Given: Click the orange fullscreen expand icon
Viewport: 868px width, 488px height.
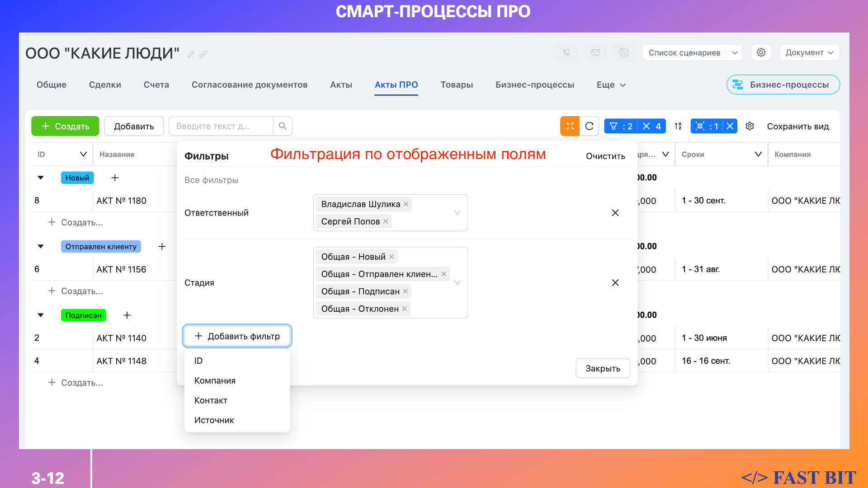Looking at the screenshot, I should coord(570,126).
